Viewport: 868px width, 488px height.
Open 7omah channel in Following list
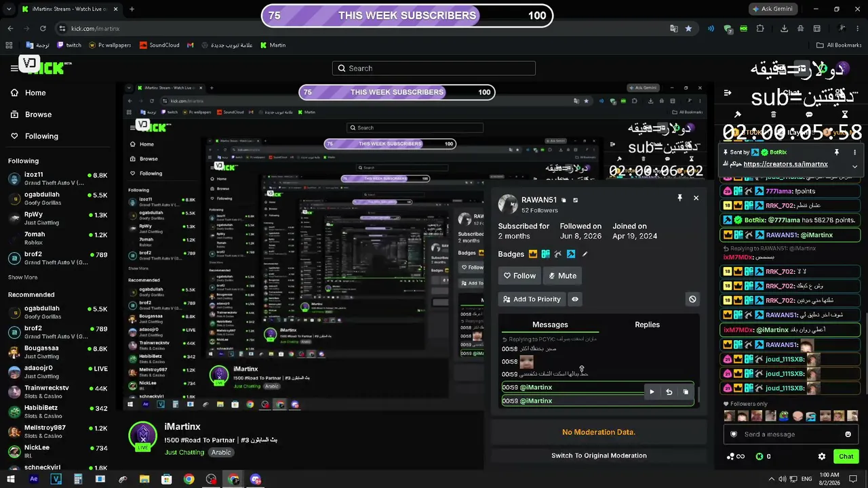click(58, 238)
